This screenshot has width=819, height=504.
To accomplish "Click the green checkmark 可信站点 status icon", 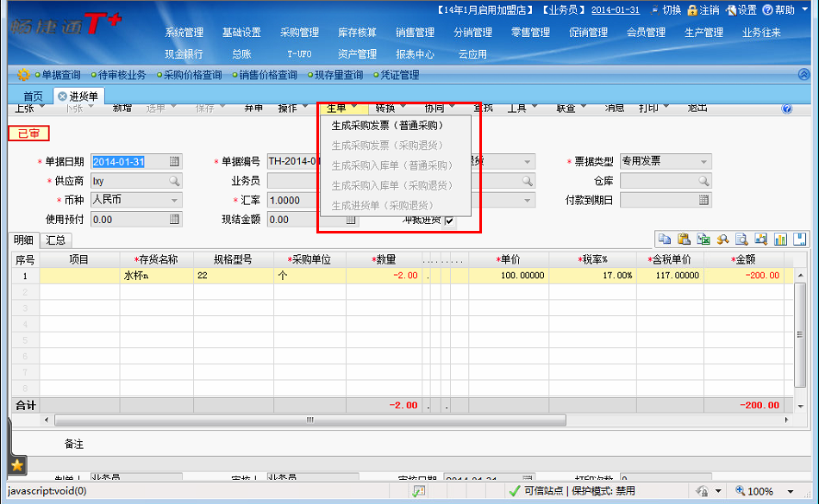I will click(x=515, y=491).
